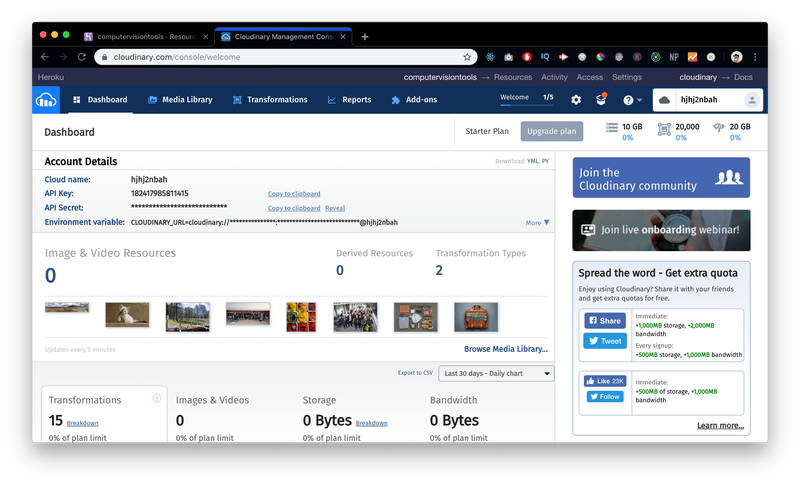
Task: Click the 20,000 transformations usage icon
Action: 664,130
